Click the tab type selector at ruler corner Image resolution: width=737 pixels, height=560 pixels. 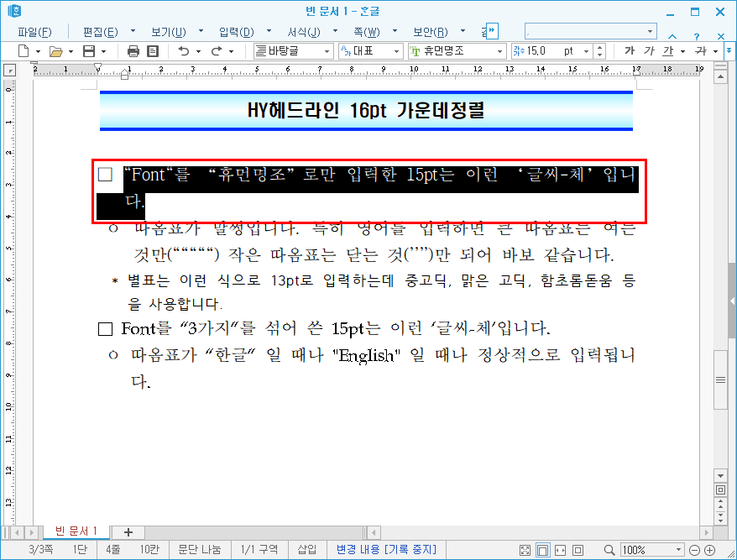9,71
